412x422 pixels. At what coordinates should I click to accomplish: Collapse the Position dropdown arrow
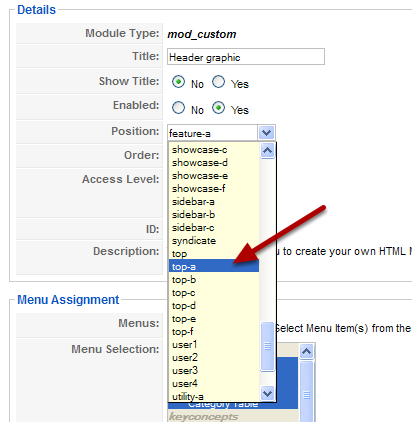[266, 133]
